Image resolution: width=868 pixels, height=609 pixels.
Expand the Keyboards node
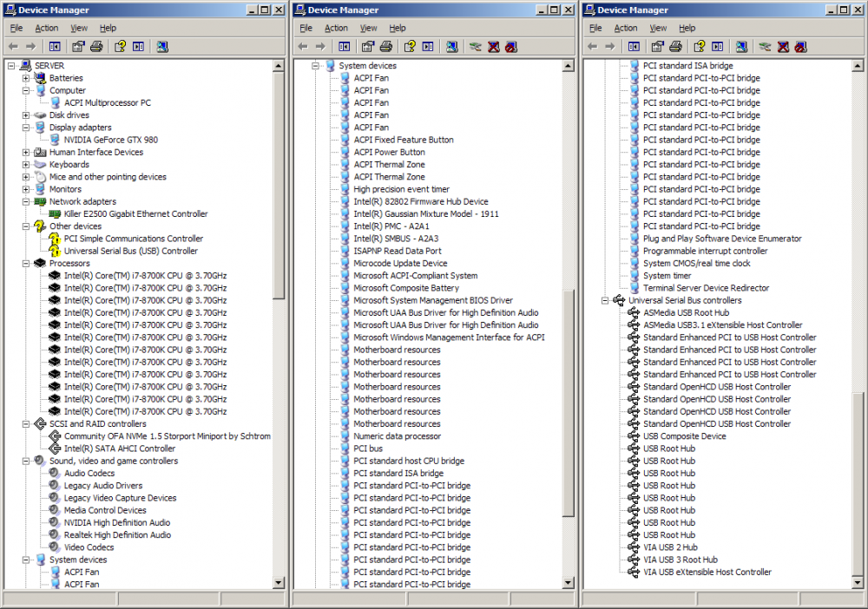point(26,164)
